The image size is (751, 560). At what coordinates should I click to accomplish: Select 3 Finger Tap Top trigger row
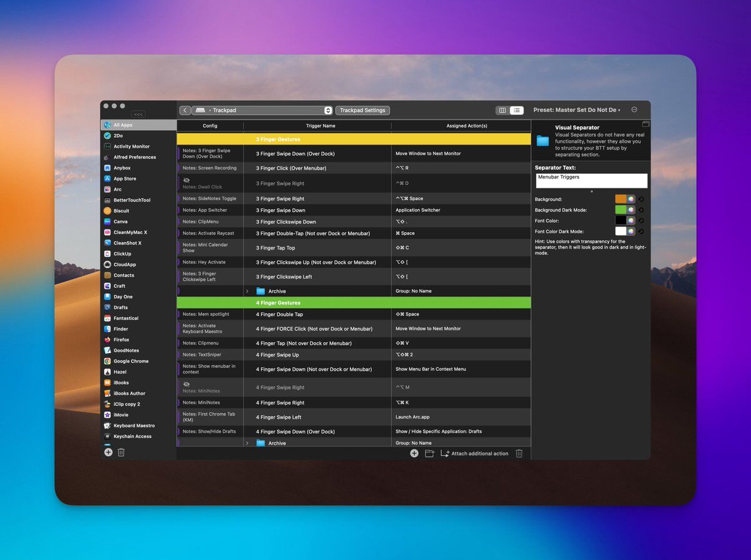[x=354, y=248]
